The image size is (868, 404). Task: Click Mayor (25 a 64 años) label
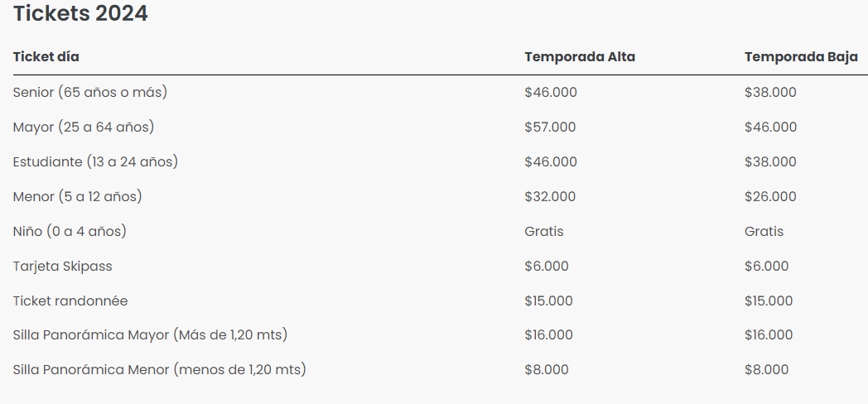84,127
